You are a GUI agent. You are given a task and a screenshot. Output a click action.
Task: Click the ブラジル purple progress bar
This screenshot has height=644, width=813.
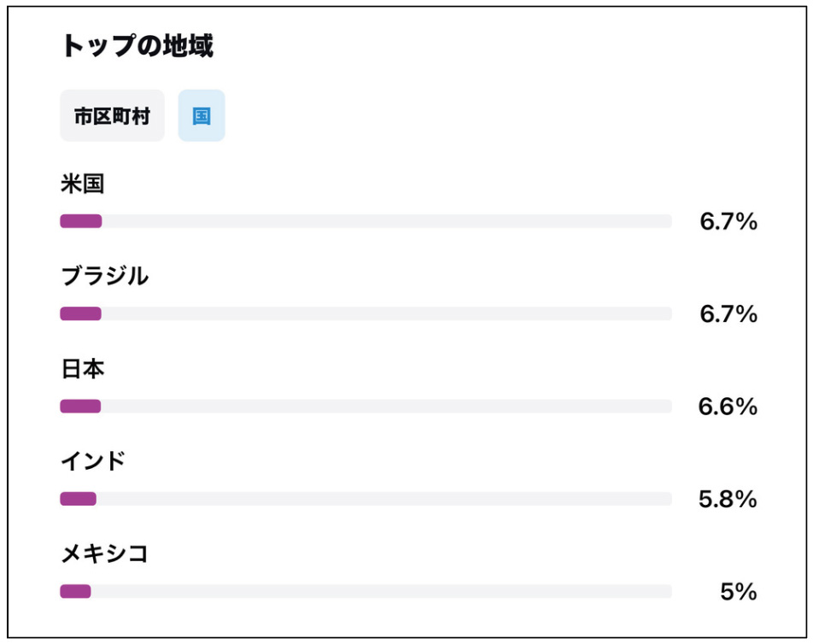pos(81,313)
